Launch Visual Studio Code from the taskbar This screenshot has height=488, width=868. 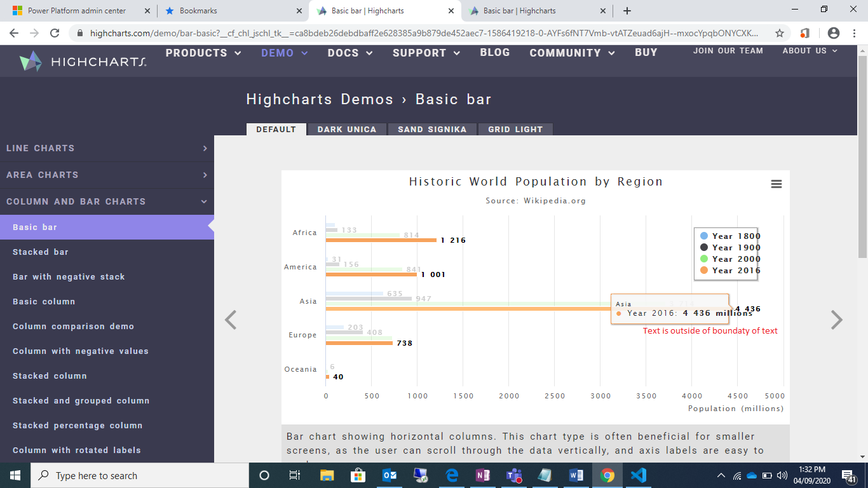point(637,475)
